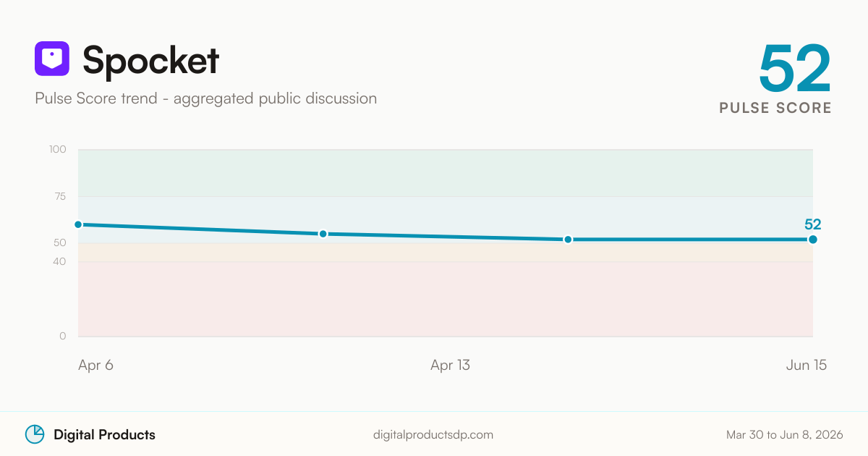
Task: Click the Digital Products pie chart icon
Action: 35,434
